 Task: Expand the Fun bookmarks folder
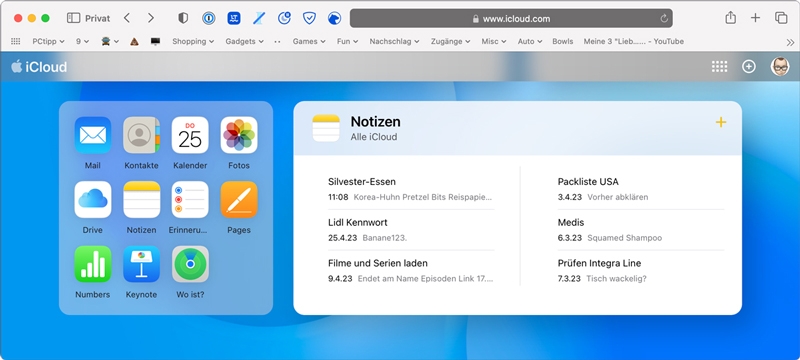(347, 41)
